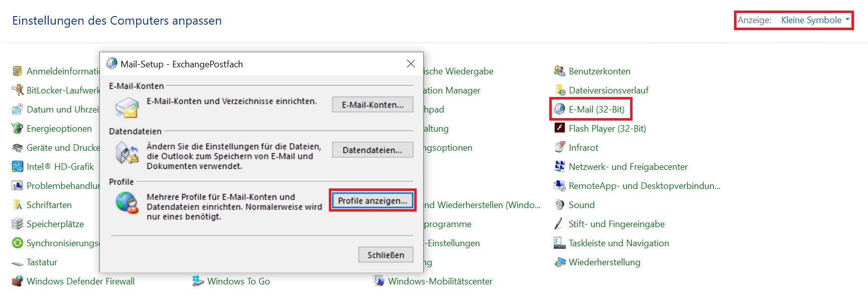
Task: Open the Windows-Mobilitätscenter link
Action: tap(440, 281)
